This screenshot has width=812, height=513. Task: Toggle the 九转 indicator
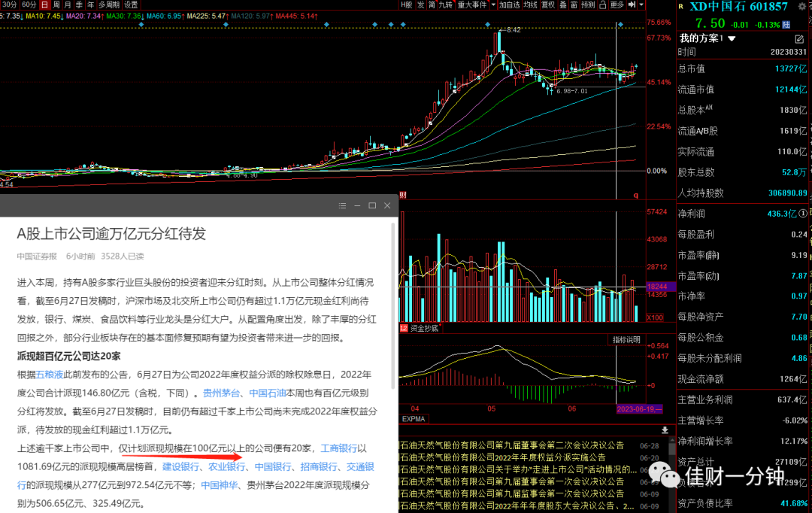click(x=445, y=5)
